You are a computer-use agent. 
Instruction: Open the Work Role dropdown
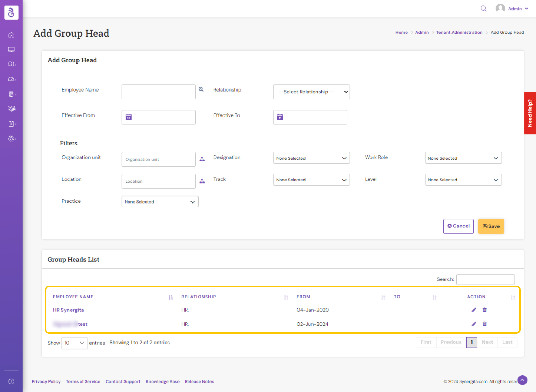point(463,158)
